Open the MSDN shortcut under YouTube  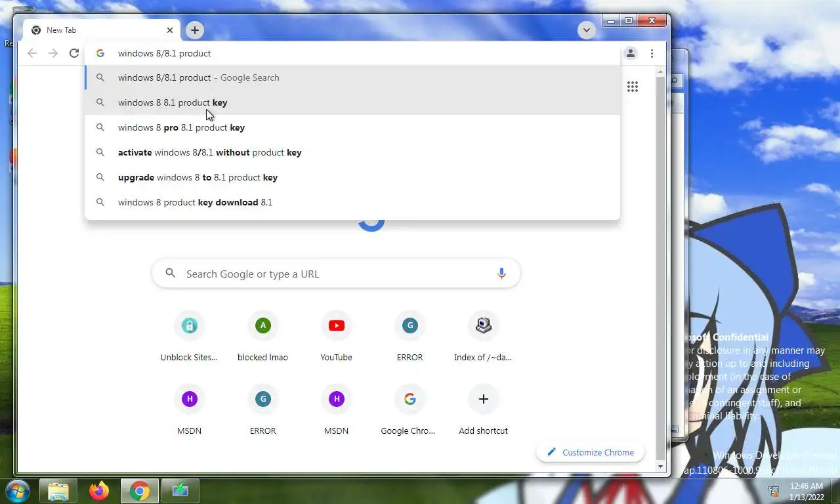coord(336,409)
